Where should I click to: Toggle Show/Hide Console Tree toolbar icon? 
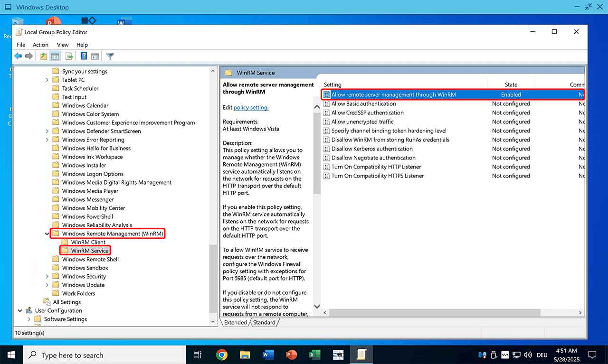coord(56,56)
